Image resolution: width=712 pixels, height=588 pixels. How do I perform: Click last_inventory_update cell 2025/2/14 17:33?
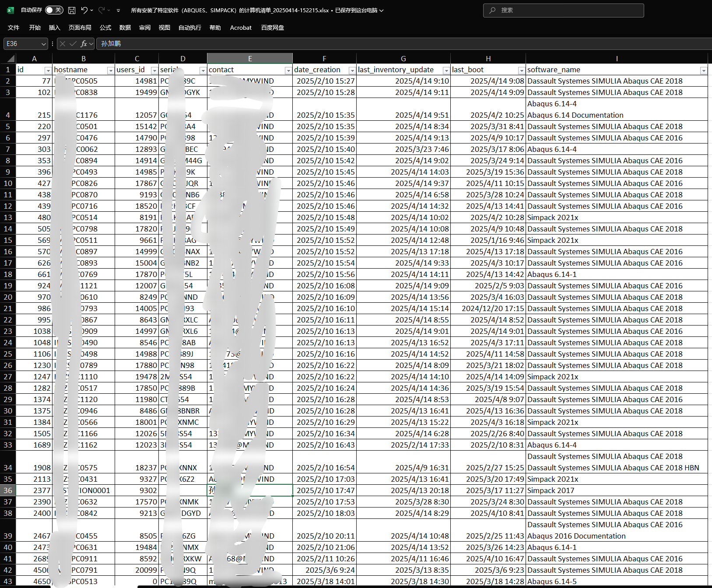[403, 445]
